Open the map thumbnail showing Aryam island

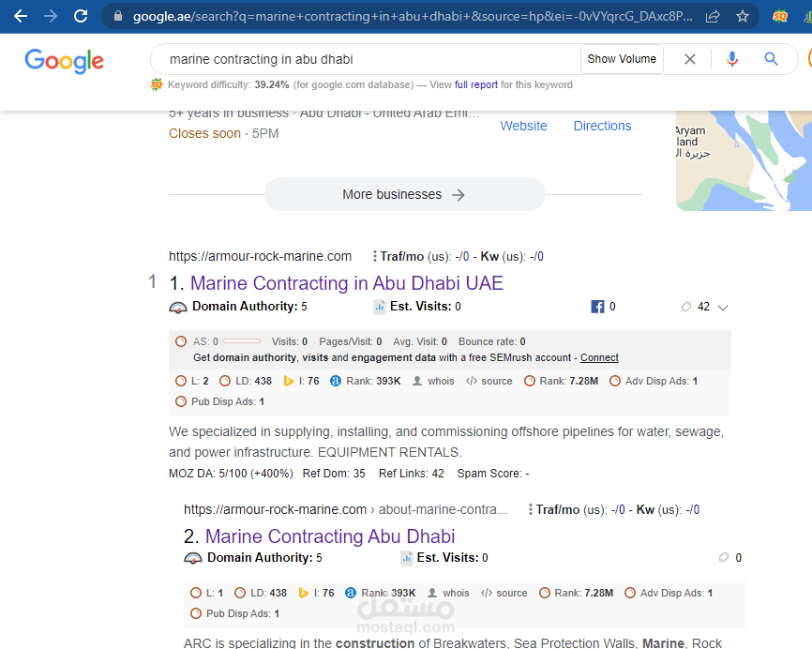pyautogui.click(x=744, y=160)
